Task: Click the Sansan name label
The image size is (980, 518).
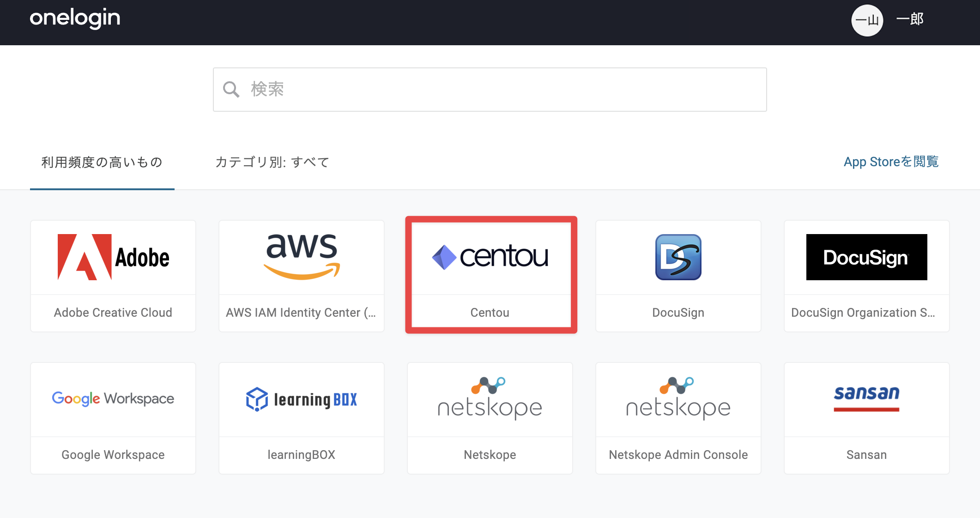Action: (x=867, y=455)
